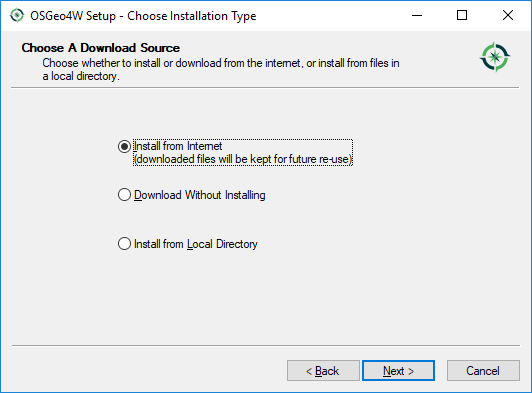The height and width of the screenshot is (393, 532).
Task: Click the OSGeo4W compass logo in header
Action: click(x=495, y=57)
